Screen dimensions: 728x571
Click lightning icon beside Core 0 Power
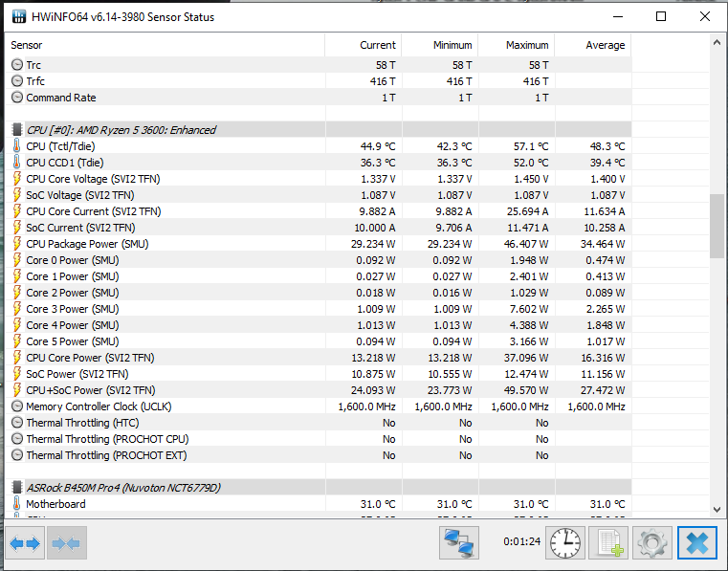pyautogui.click(x=16, y=260)
